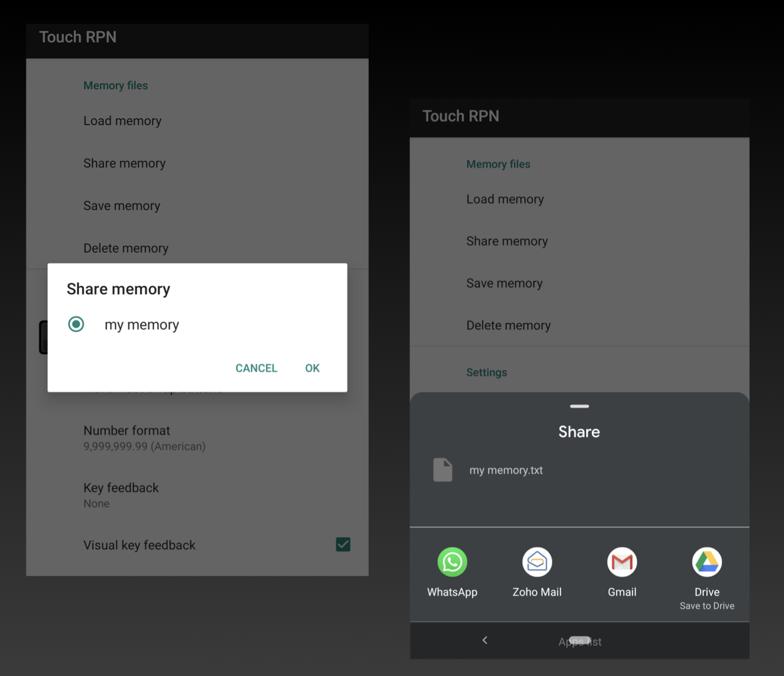Tap Save memory in right screen

(x=579, y=283)
